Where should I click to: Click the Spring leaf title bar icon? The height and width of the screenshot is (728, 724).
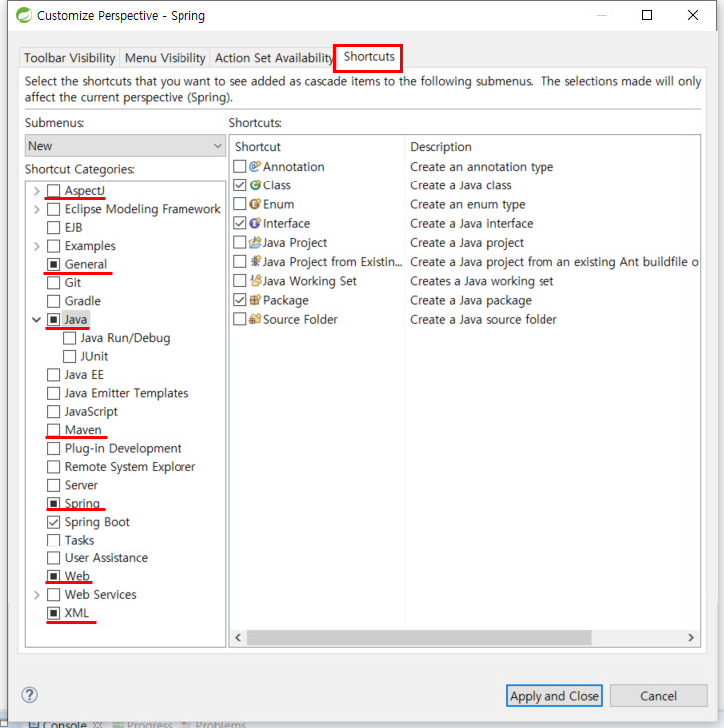(24, 15)
